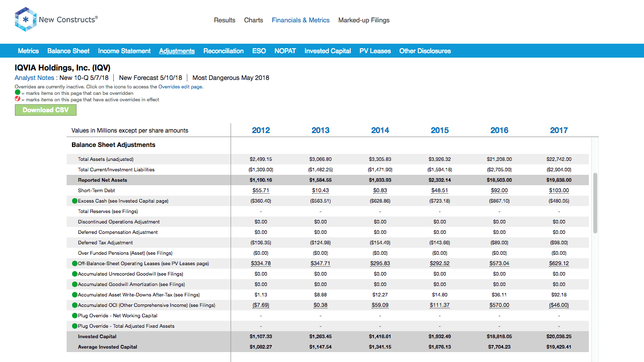The height and width of the screenshot is (362, 644).
Task: Click the Balance Sheet Adjustments heading
Action: click(x=113, y=145)
